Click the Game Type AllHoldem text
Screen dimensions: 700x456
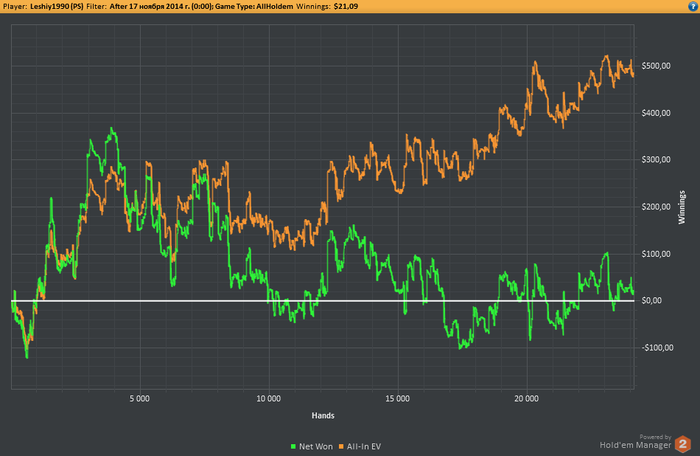(x=254, y=6)
